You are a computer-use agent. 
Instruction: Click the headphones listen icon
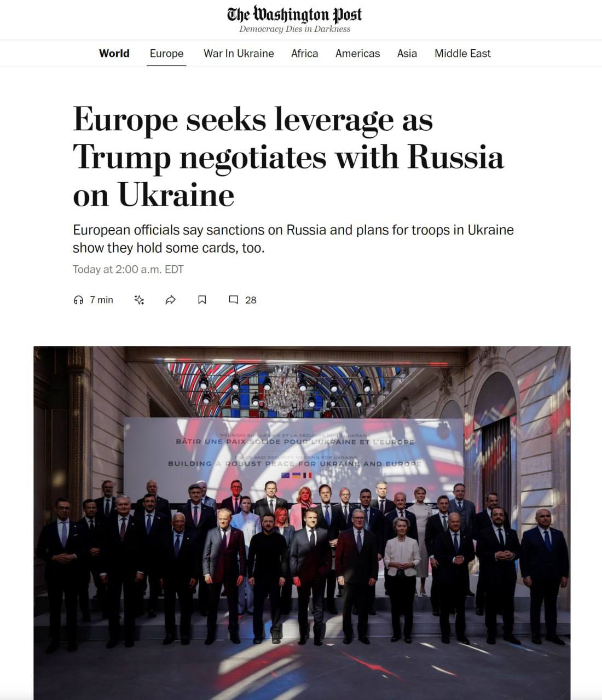78,300
